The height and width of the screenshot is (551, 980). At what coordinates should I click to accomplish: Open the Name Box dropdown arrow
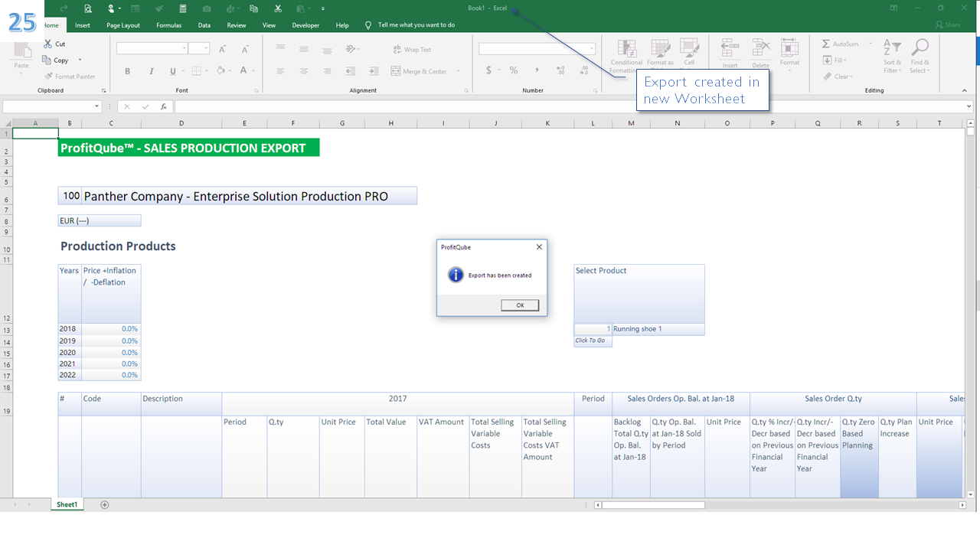click(x=97, y=107)
